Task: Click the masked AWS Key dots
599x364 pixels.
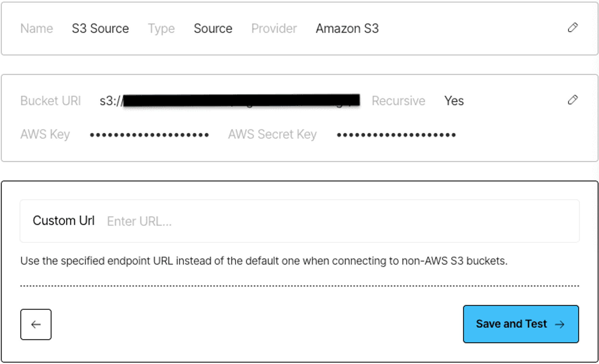Action: tap(149, 135)
